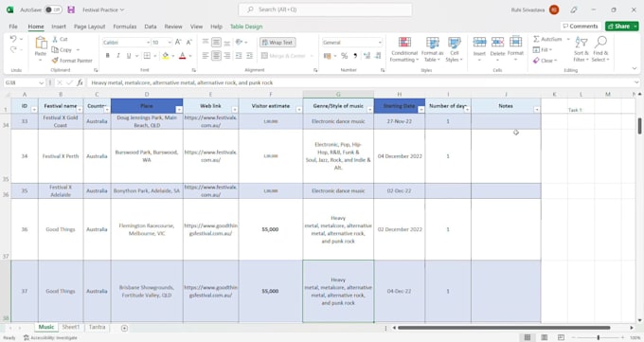
Task: Open Visitor estimate filter dropdown
Action: coord(298,110)
